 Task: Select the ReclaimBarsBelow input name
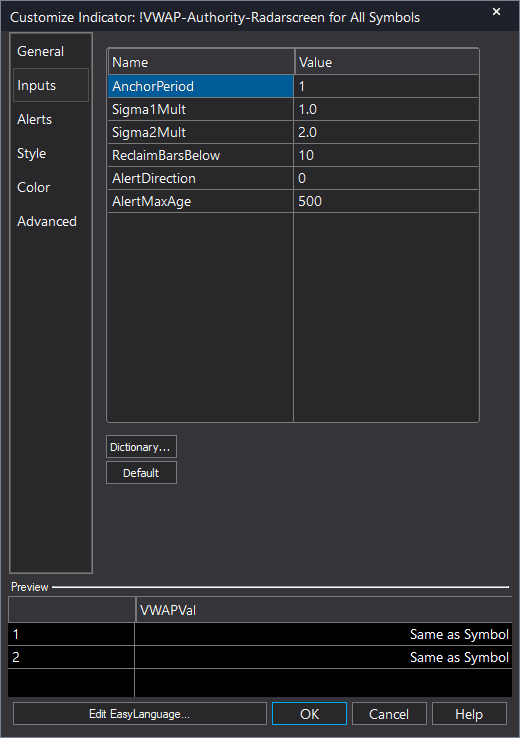point(200,155)
